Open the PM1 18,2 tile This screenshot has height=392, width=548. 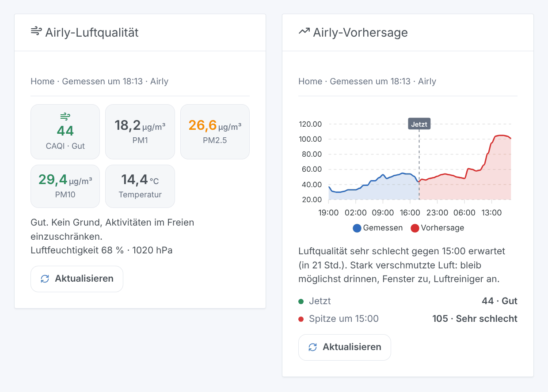(x=140, y=132)
